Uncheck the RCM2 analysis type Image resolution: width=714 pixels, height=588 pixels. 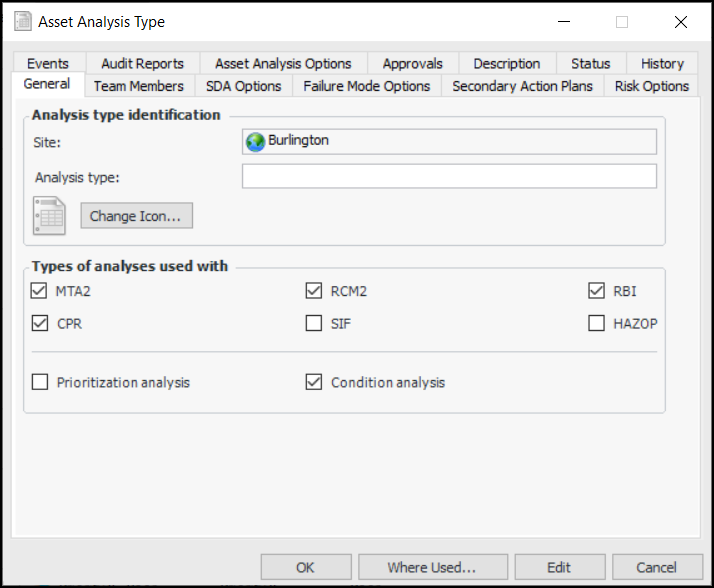tap(314, 292)
